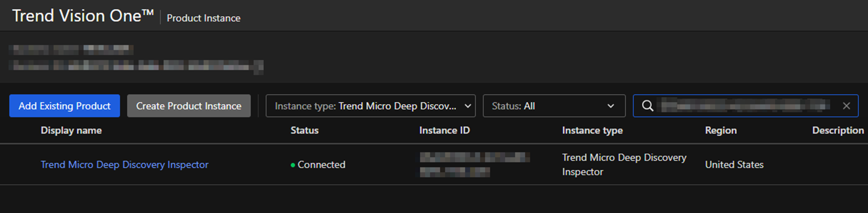Screen dimensions: 868x213
Task: Click the Instance type column header
Action: coord(592,130)
